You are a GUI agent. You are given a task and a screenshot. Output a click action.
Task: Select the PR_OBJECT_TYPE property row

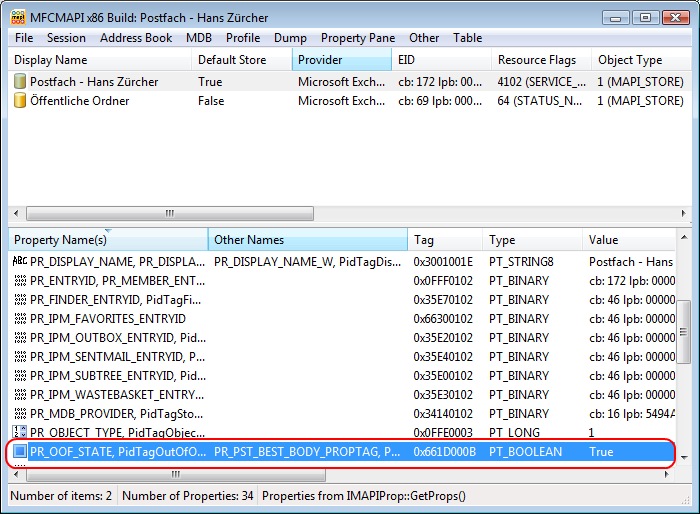click(x=342, y=432)
